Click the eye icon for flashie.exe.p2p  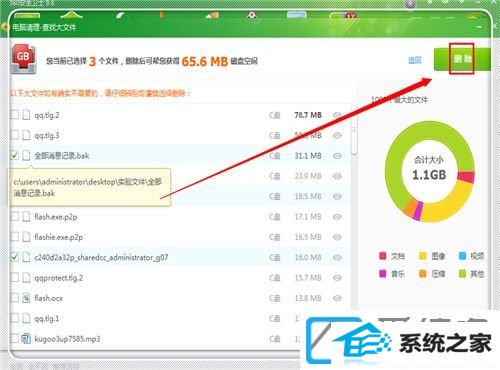point(337,237)
